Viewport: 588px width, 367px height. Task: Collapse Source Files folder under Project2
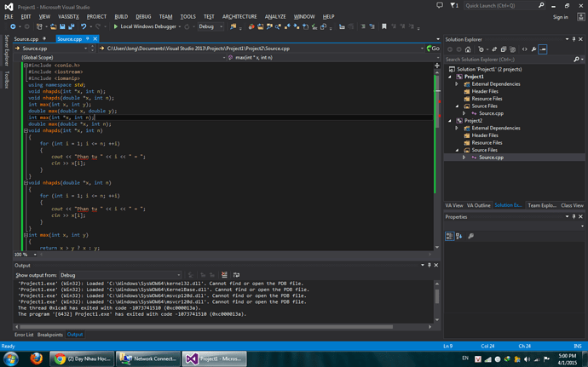[457, 150]
